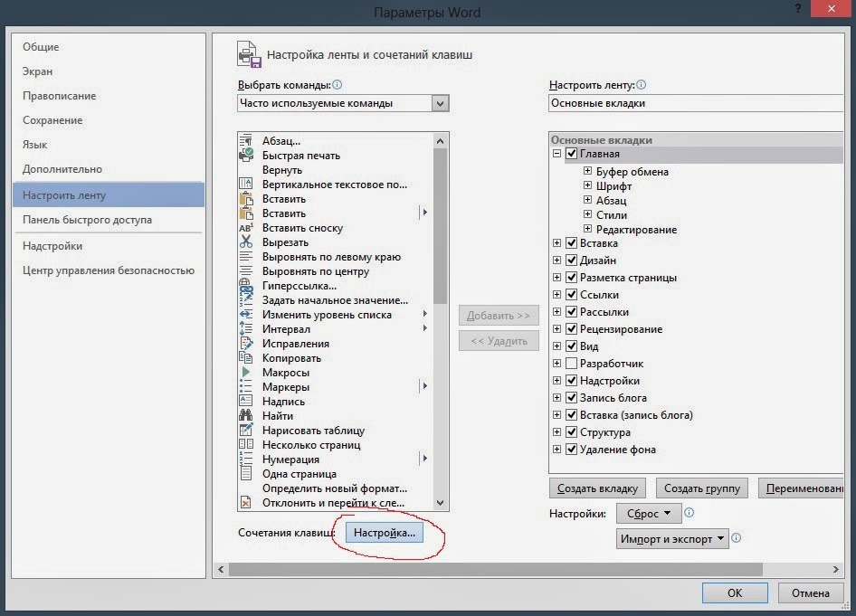Click the Маркеры bullets icon

tap(246, 386)
